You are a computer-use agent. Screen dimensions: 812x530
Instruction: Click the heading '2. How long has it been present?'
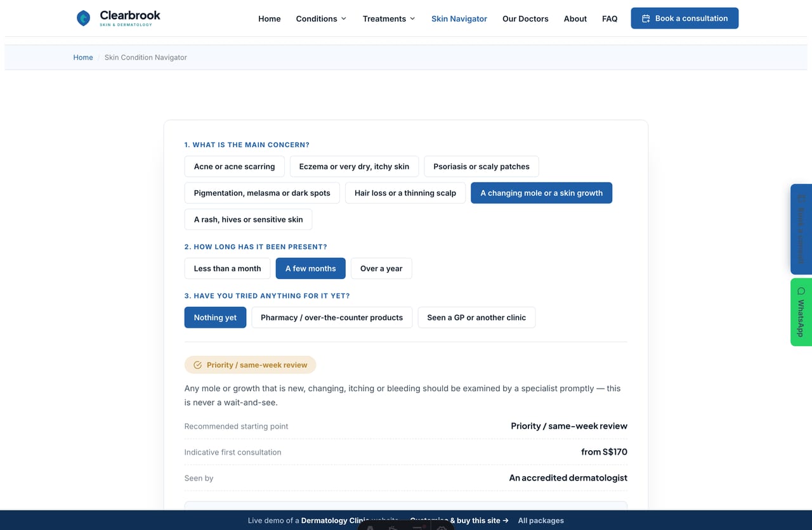(256, 247)
